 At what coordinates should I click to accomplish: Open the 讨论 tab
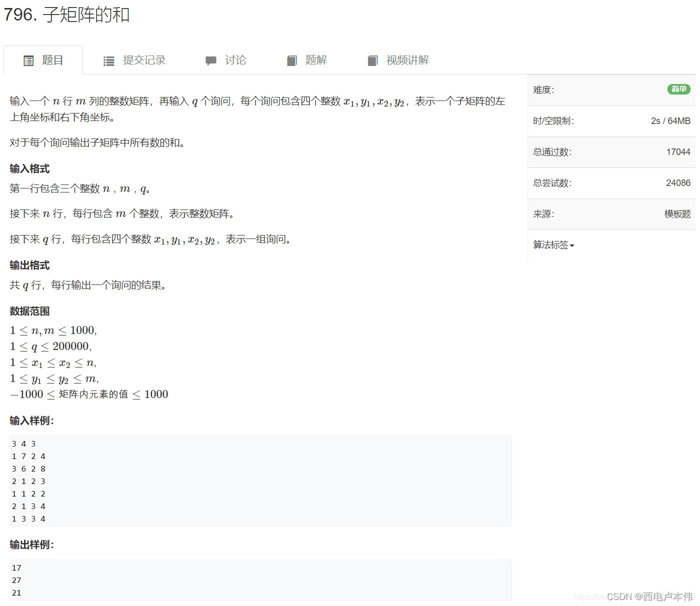coord(235,60)
